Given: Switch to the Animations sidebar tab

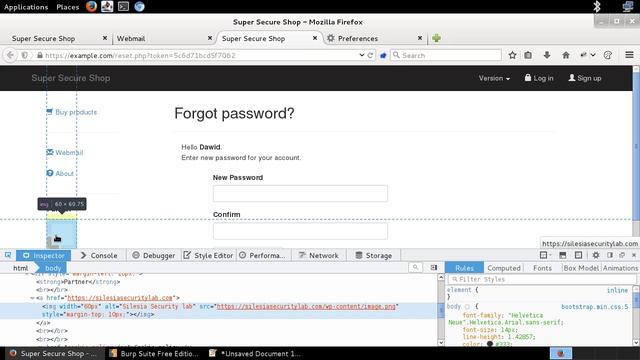Looking at the screenshot, I should coord(620,268).
